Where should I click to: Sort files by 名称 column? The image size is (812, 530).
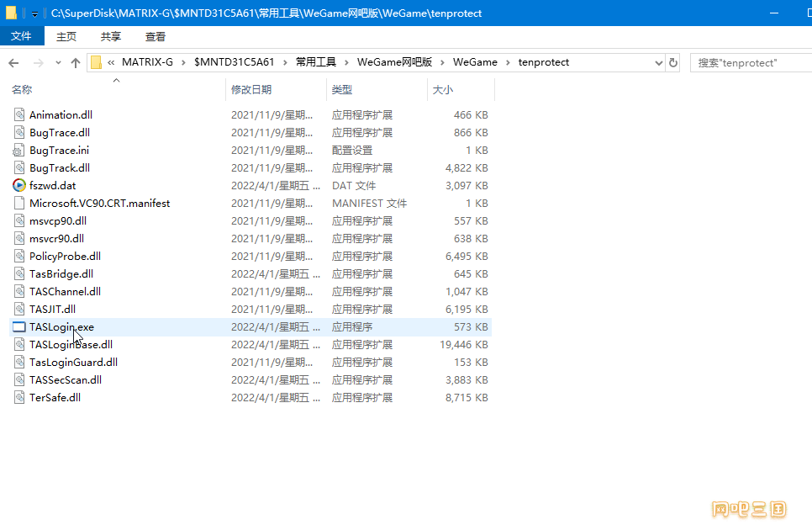tap(22, 90)
